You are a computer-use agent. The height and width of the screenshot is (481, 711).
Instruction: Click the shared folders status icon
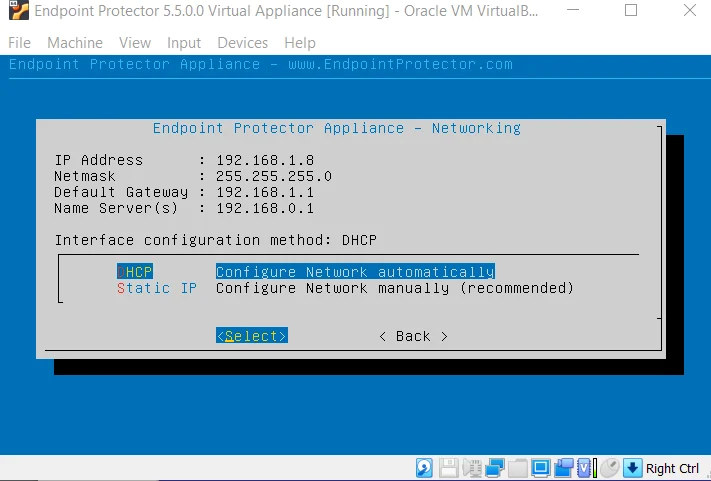point(518,468)
